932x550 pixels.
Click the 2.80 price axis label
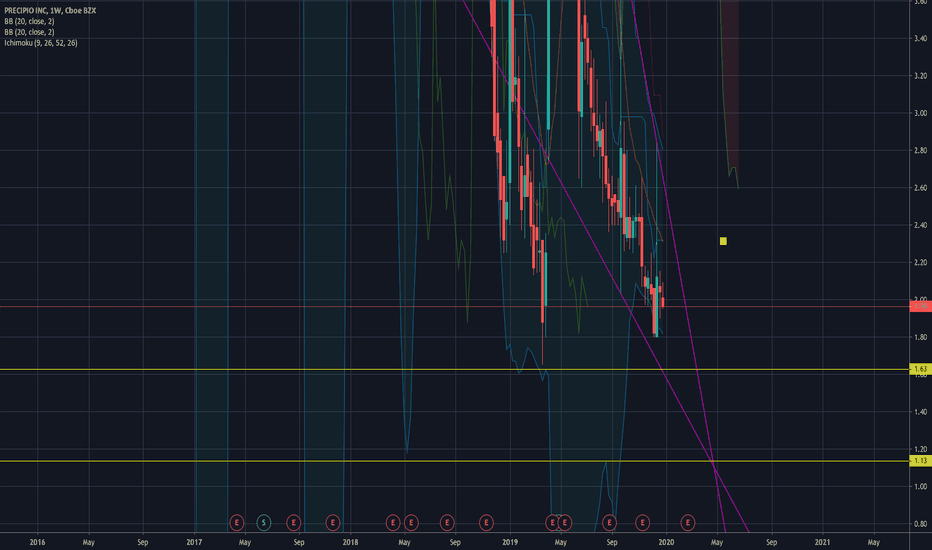[921, 150]
